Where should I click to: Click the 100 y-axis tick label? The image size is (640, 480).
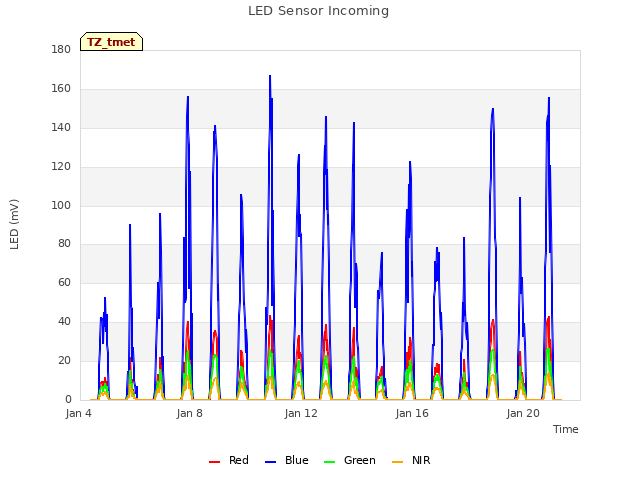[61, 205]
